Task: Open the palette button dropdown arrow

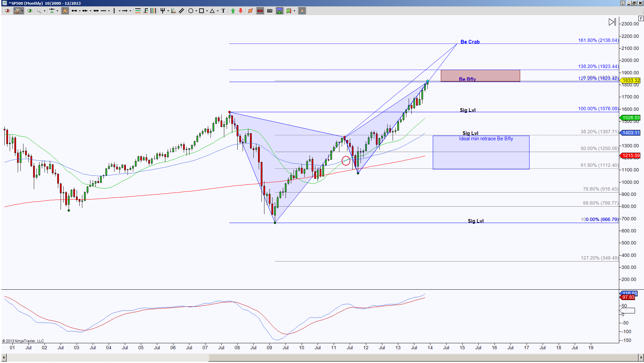Action: 22,11
